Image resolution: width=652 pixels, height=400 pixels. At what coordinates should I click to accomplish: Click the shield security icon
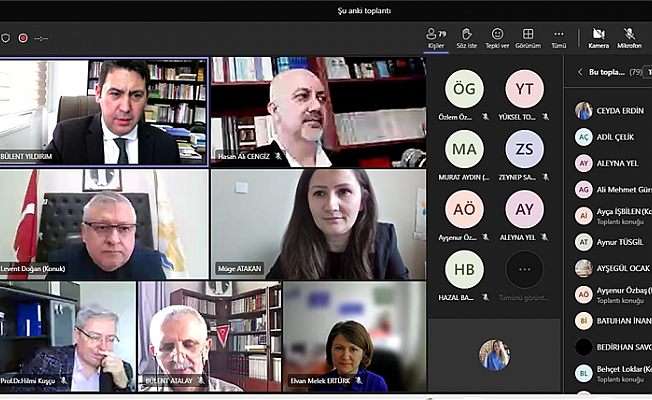tap(5, 38)
